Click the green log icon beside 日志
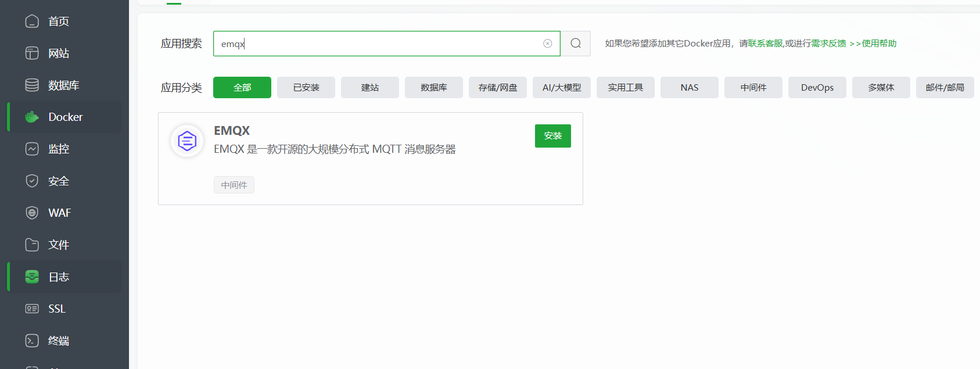Screen dimensions: 980x369 pyautogui.click(x=32, y=277)
